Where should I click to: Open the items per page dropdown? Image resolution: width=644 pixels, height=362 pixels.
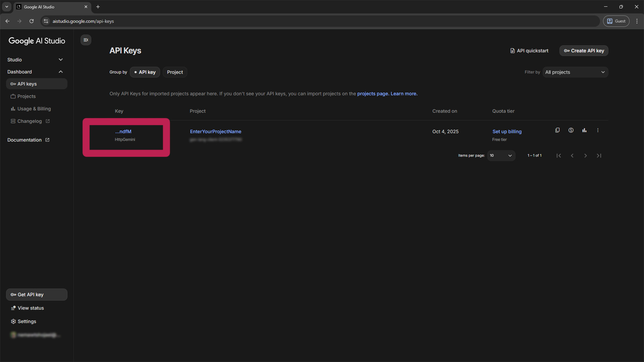pyautogui.click(x=501, y=156)
